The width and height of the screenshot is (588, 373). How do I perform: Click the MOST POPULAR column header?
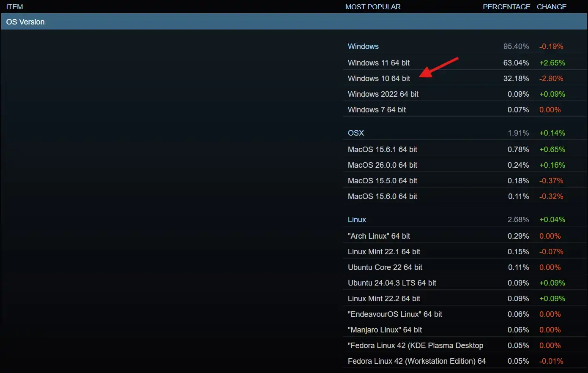pos(373,7)
